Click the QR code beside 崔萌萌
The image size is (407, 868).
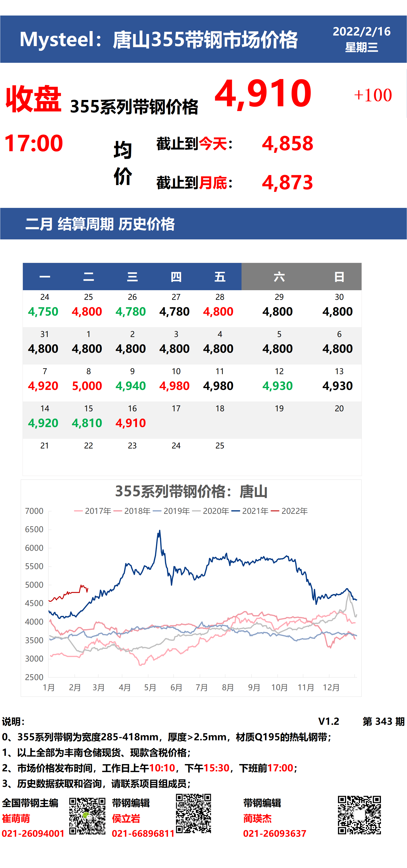[x=87, y=816]
